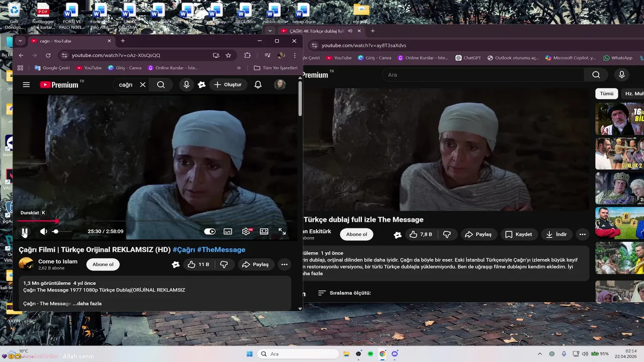This screenshot has width=644, height=362.
Task: Click Kaydet under the back window video
Action: (x=519, y=234)
